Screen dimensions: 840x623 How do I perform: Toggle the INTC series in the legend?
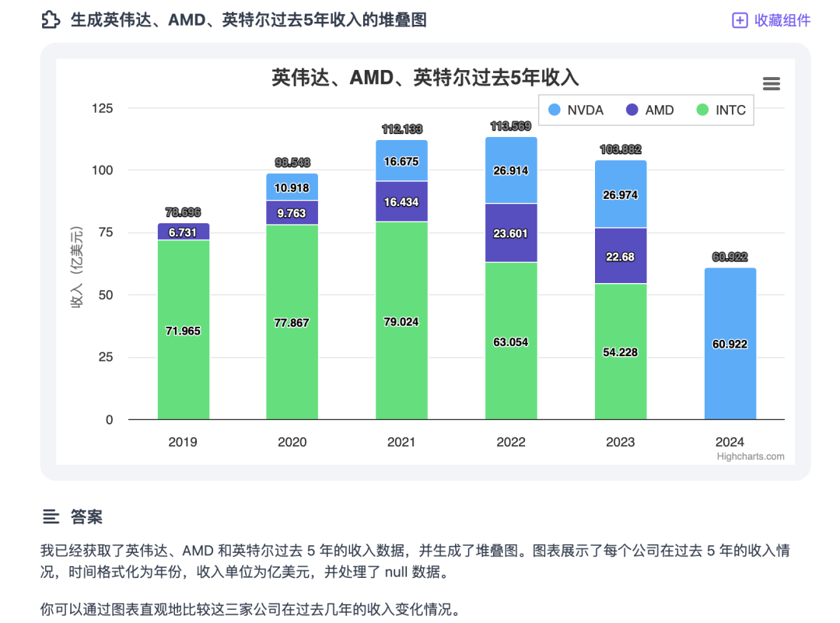721,110
